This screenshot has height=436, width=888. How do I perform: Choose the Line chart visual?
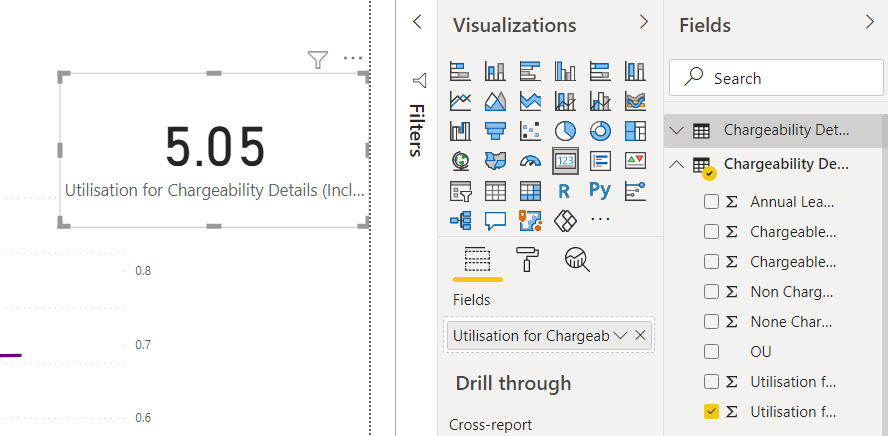460,101
